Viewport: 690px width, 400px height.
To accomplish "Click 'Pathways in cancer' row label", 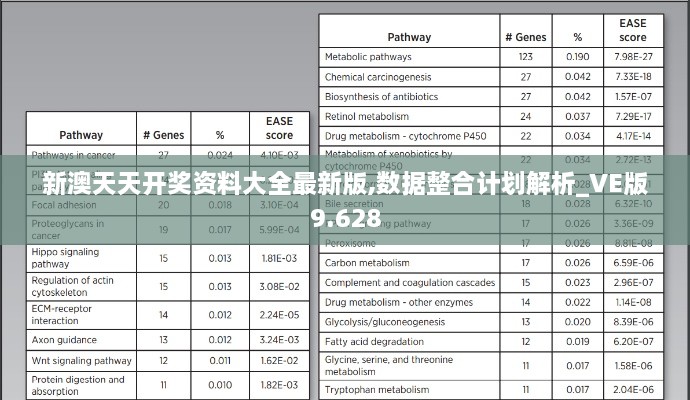I will tap(73, 155).
